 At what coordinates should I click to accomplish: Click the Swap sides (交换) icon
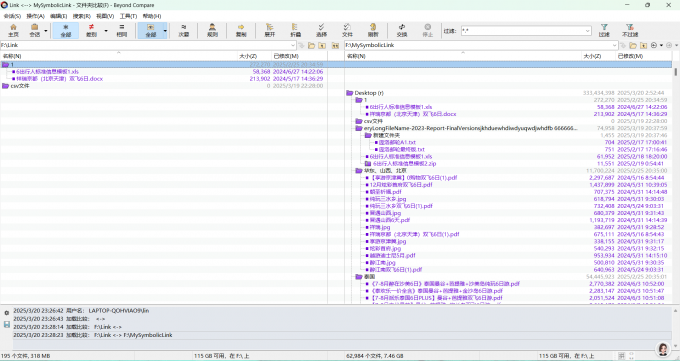(402, 30)
